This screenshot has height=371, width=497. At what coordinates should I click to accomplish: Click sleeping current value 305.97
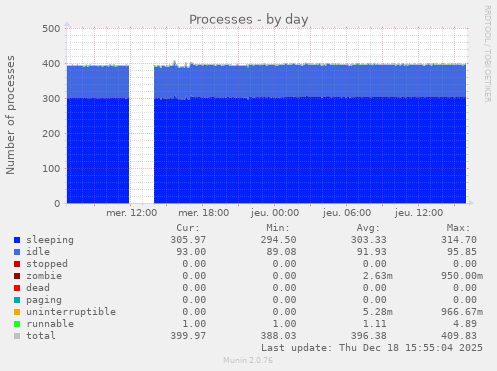click(x=188, y=240)
